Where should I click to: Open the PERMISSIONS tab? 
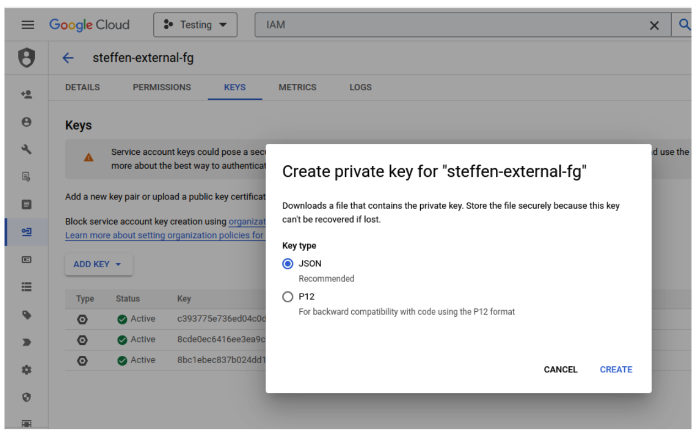tap(161, 87)
